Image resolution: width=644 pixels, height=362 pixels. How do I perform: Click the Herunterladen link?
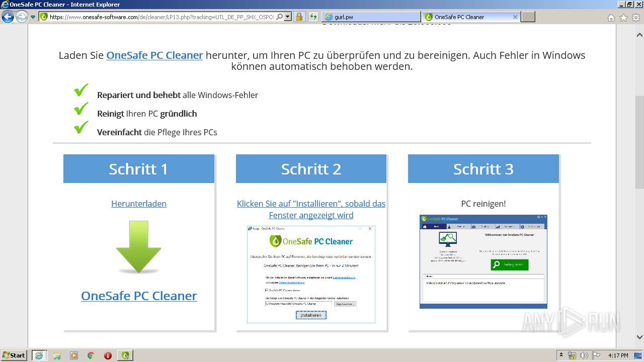pos(139,204)
